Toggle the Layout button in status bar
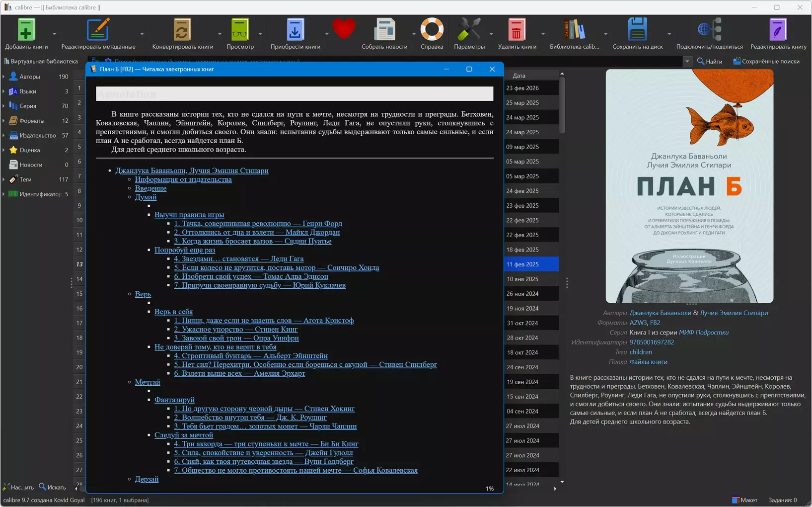This screenshot has width=812, height=507. pos(744,500)
